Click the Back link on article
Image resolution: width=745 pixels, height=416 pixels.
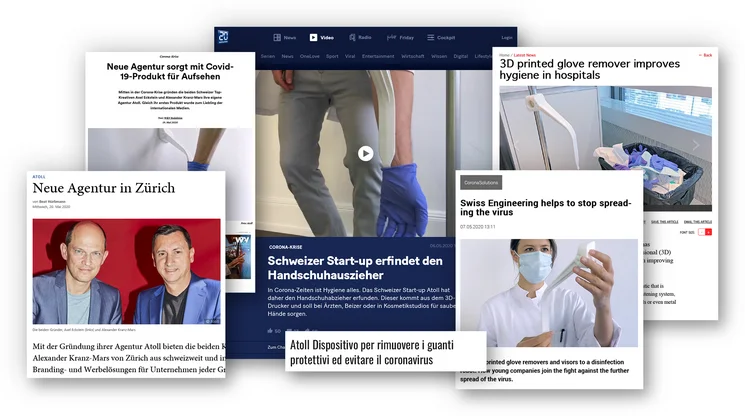(x=706, y=55)
